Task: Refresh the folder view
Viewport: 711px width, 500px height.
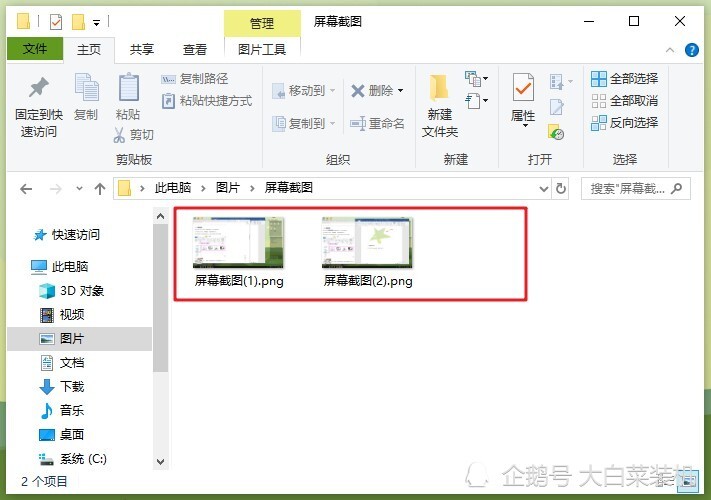Action: (x=561, y=189)
